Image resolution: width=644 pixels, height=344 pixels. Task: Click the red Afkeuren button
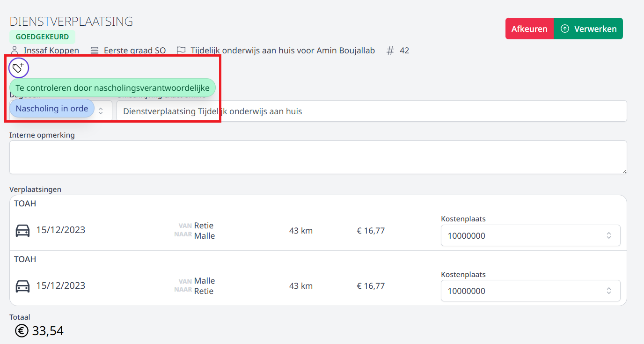(529, 29)
